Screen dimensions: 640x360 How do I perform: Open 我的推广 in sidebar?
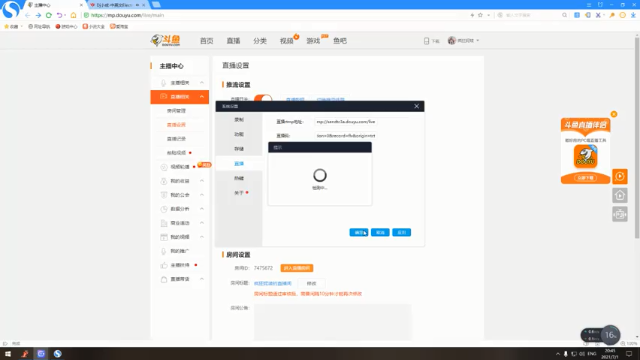[x=180, y=251]
